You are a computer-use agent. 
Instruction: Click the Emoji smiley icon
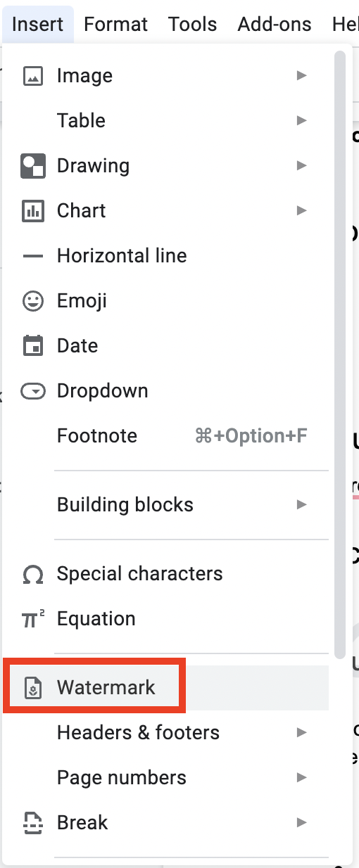click(x=33, y=301)
